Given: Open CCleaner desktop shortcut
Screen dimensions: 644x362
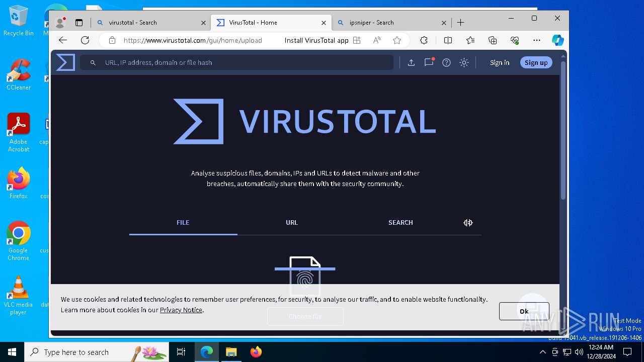Looking at the screenshot, I should [19, 75].
